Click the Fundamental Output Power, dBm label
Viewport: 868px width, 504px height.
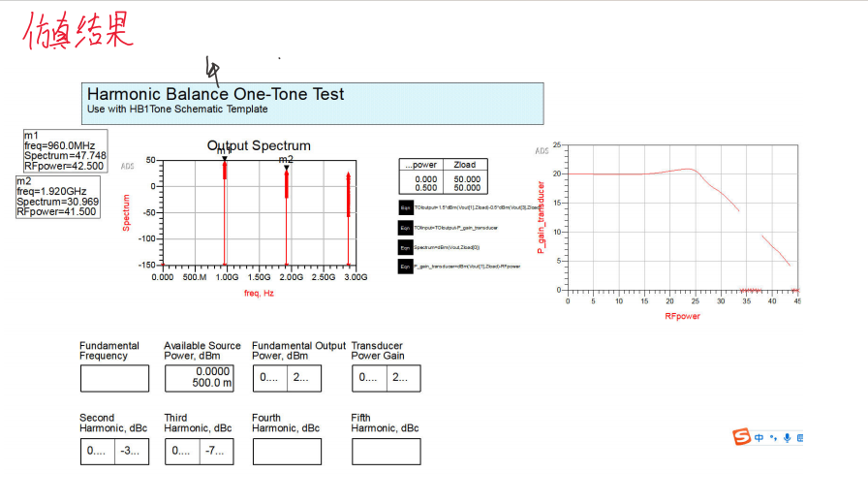pos(298,351)
